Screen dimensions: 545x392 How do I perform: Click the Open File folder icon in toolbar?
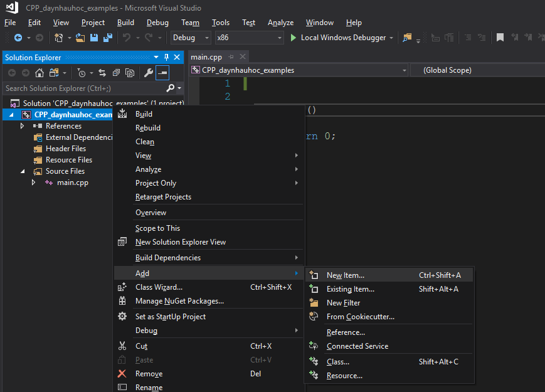click(x=80, y=38)
